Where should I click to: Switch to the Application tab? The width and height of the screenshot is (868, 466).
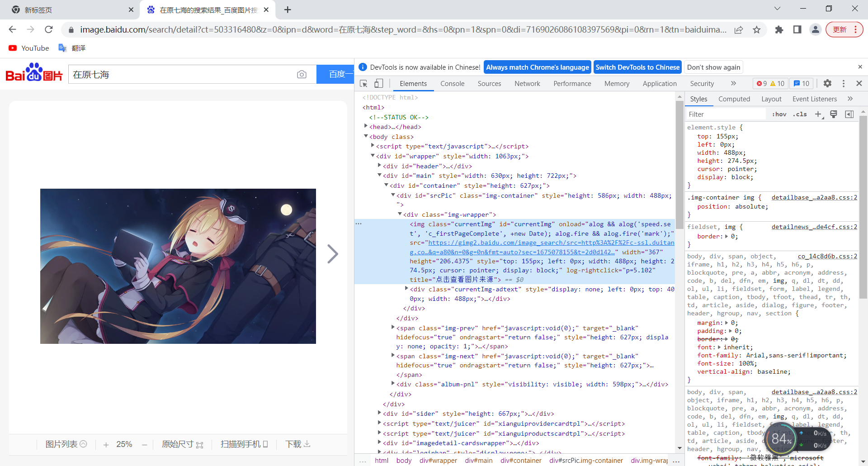(x=660, y=84)
